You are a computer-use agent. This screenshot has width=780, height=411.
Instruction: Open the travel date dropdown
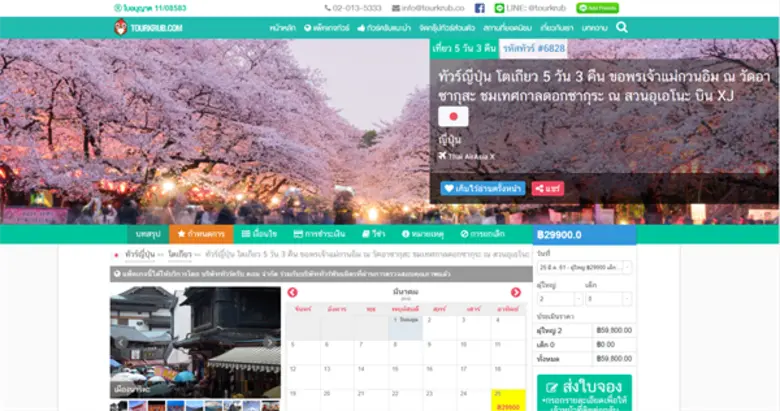click(x=584, y=267)
